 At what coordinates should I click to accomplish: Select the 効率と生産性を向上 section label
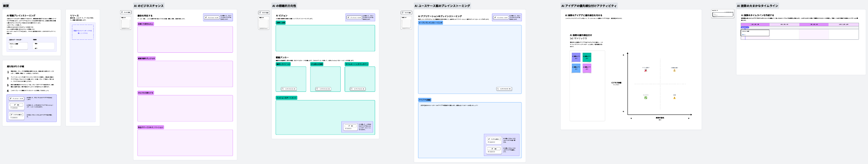[x=146, y=24]
